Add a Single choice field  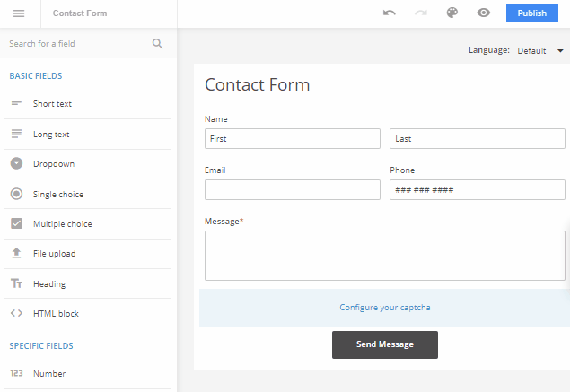click(87, 194)
